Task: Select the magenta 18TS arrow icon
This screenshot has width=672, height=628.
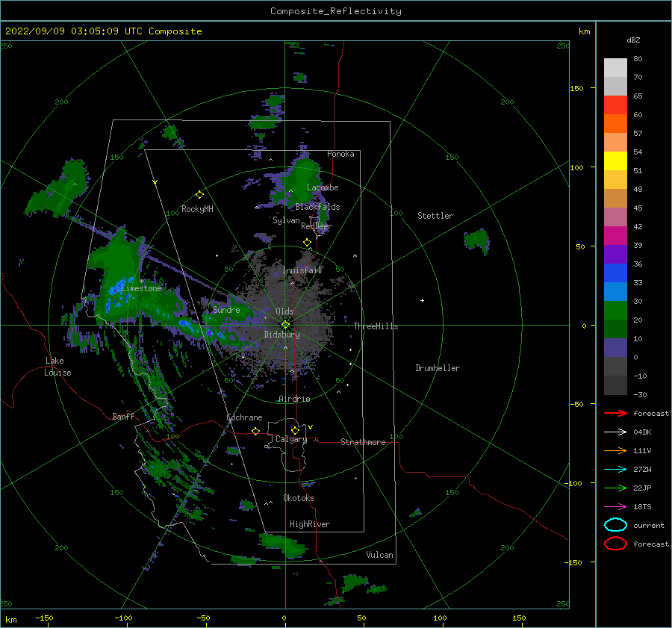Action: click(x=615, y=507)
